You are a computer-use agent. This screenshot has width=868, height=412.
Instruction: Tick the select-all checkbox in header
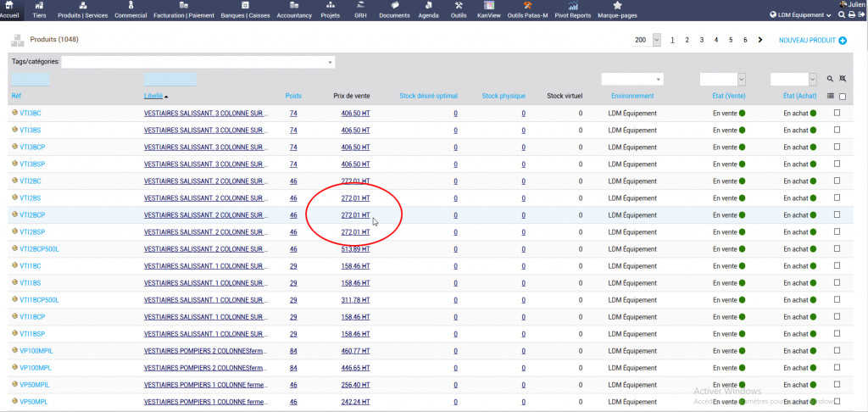842,96
